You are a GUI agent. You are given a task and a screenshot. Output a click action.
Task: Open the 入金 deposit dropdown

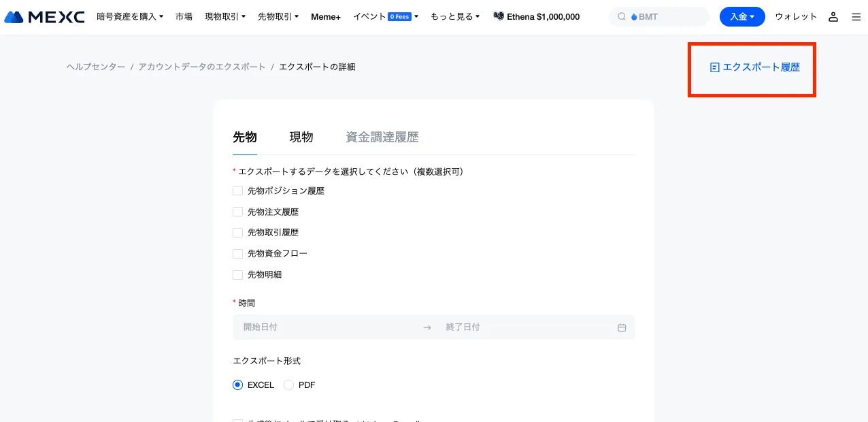point(741,17)
